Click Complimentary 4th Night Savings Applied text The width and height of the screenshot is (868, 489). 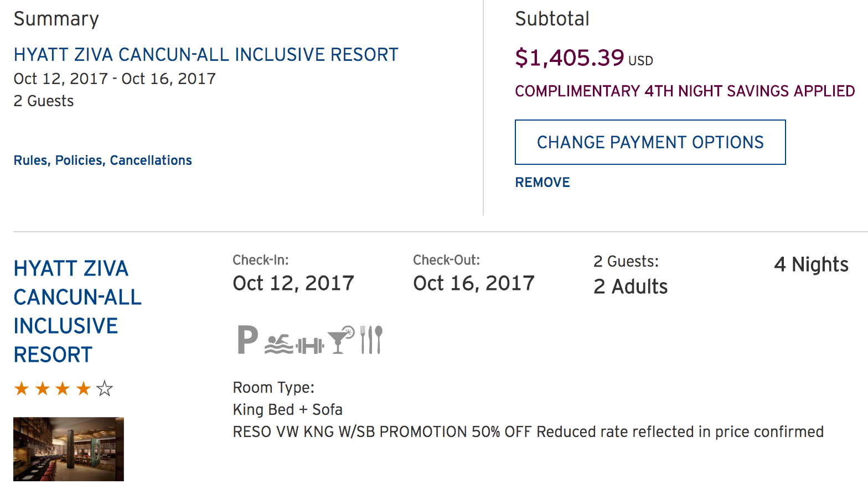coord(685,91)
